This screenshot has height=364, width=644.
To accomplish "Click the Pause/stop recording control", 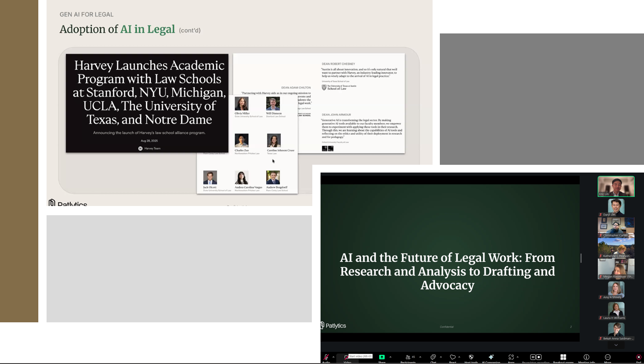I will pyautogui.click(x=536, y=357).
